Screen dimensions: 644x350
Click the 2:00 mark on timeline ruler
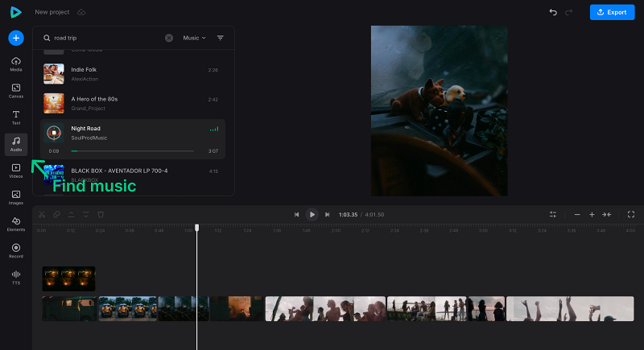[336, 231]
